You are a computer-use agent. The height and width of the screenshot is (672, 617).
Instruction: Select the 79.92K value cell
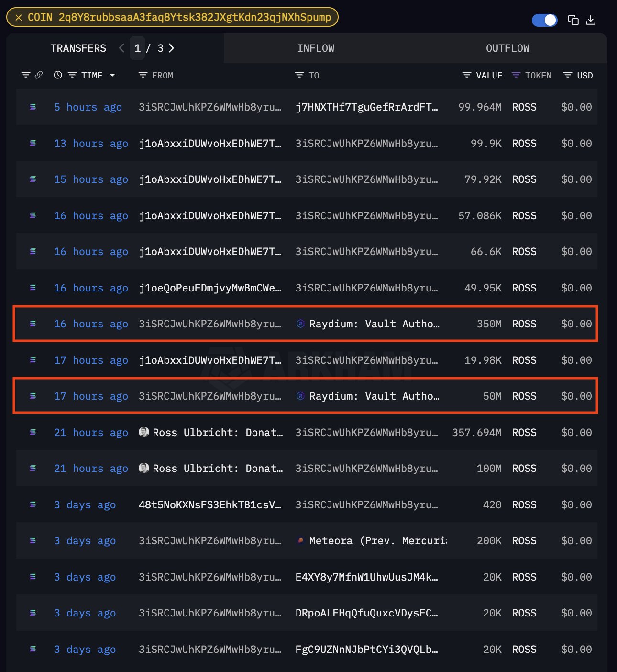click(x=483, y=179)
